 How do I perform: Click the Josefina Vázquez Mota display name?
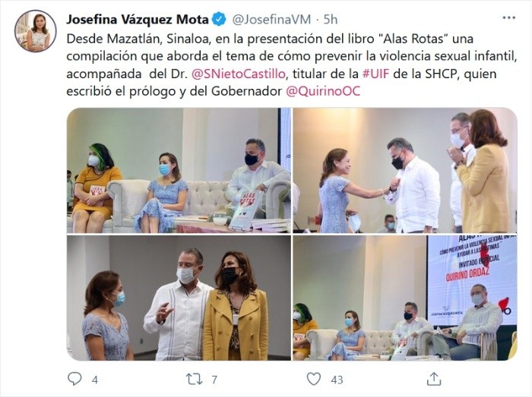(x=138, y=20)
